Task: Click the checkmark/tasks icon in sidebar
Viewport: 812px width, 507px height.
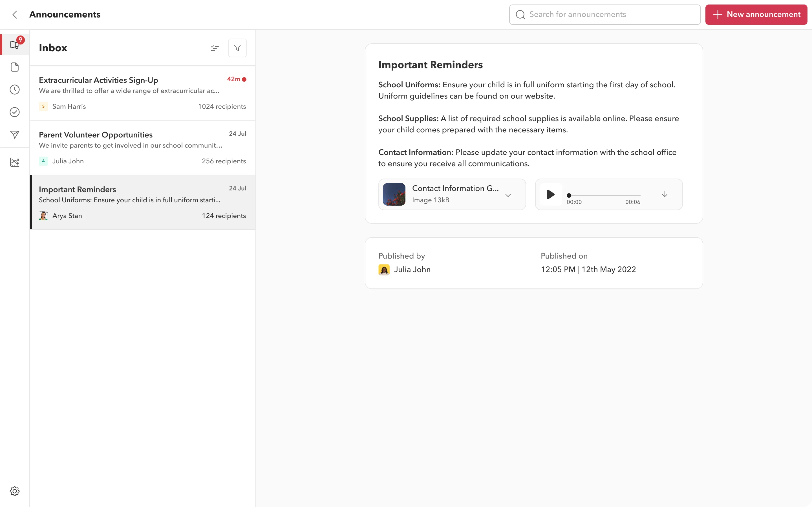Action: click(15, 112)
